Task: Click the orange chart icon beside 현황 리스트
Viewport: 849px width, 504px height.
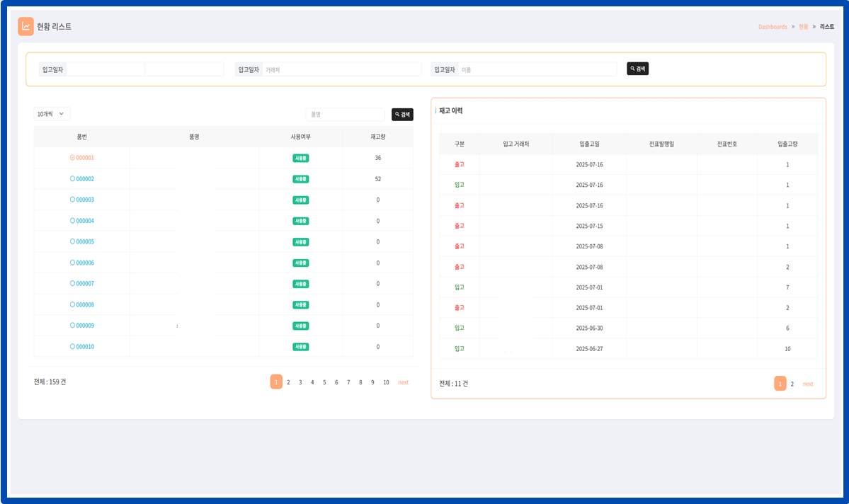Action: click(x=25, y=26)
